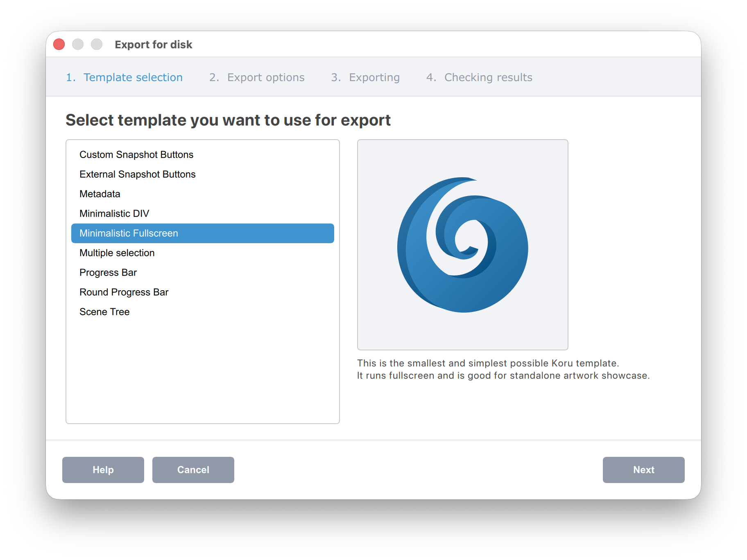This screenshot has width=747, height=560.
Task: Open the Template selection step
Action: click(x=124, y=77)
